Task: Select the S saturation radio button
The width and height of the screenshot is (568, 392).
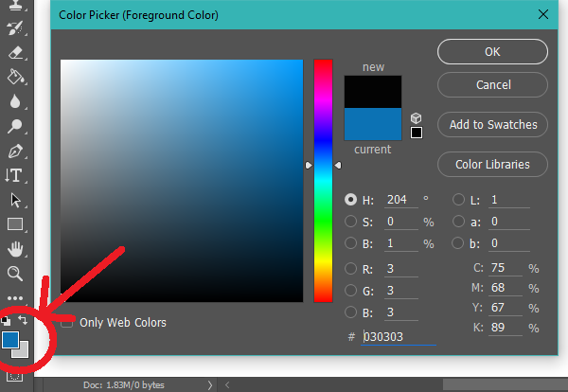Action: point(350,221)
